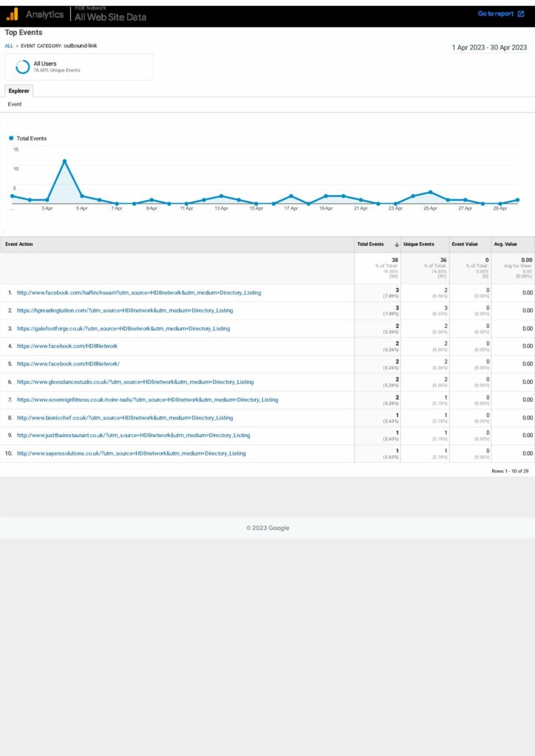Sort by Unique Events column header

(x=418, y=244)
